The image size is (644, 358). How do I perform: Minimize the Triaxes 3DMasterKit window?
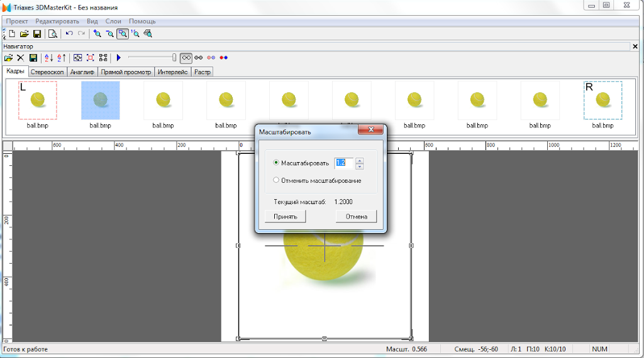591,5
